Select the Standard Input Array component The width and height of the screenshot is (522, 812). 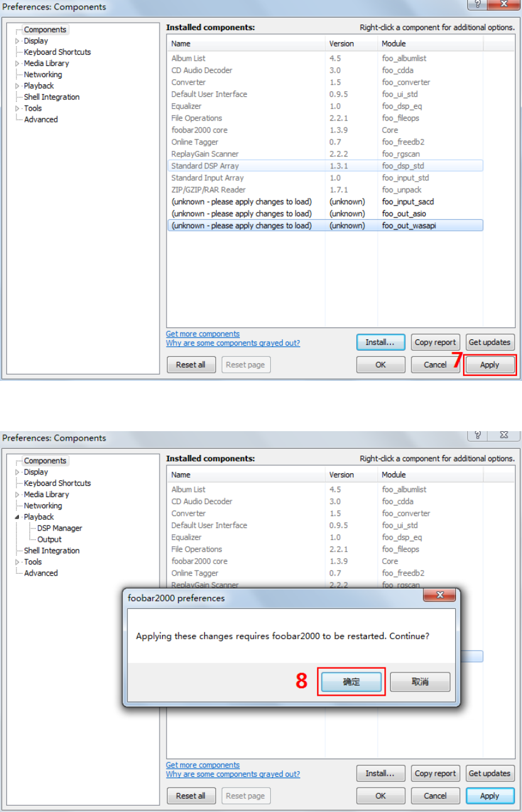325,178
